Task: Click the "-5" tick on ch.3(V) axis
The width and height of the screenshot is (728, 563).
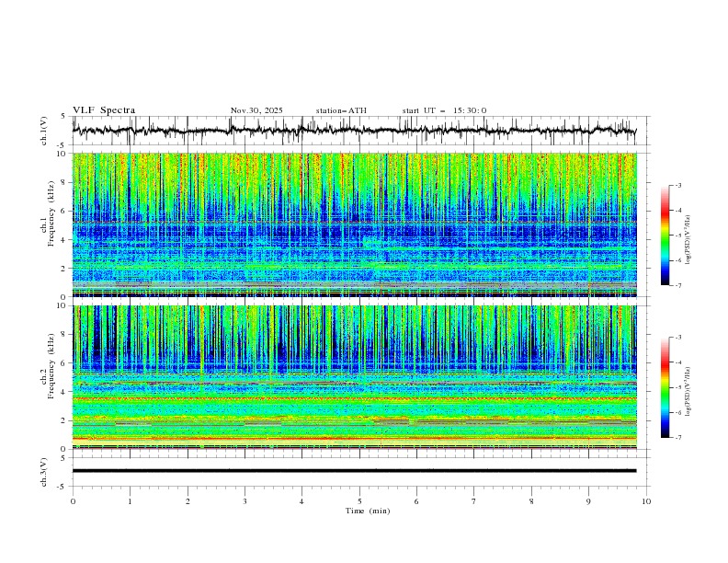Action: tap(63, 487)
